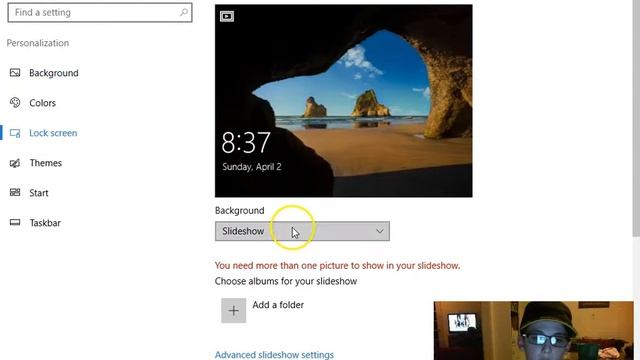
Task: Click the Sunday, April 2 date text
Action: pos(252,167)
